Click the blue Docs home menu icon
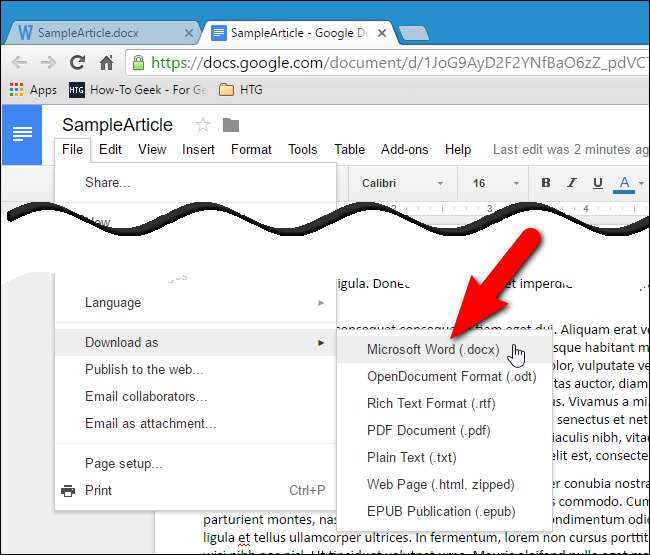650x555 pixels. 22,134
